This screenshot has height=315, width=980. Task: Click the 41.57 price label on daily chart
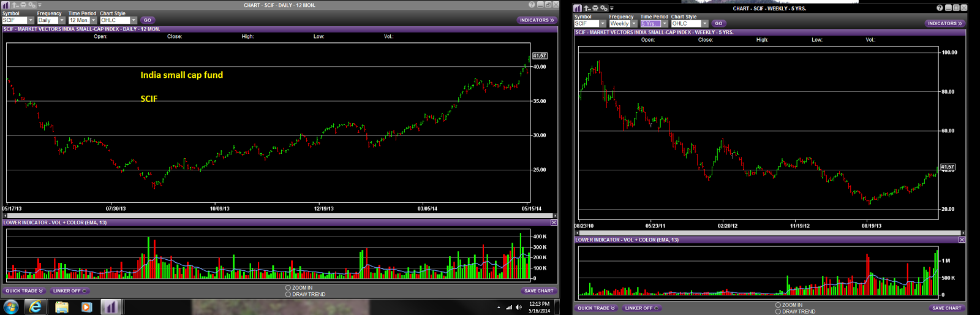tap(540, 56)
